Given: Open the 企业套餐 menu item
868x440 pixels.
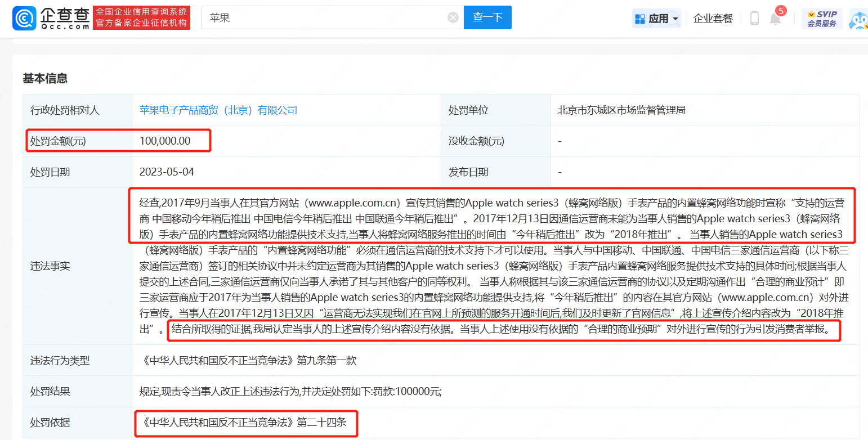Looking at the screenshot, I should click(713, 19).
